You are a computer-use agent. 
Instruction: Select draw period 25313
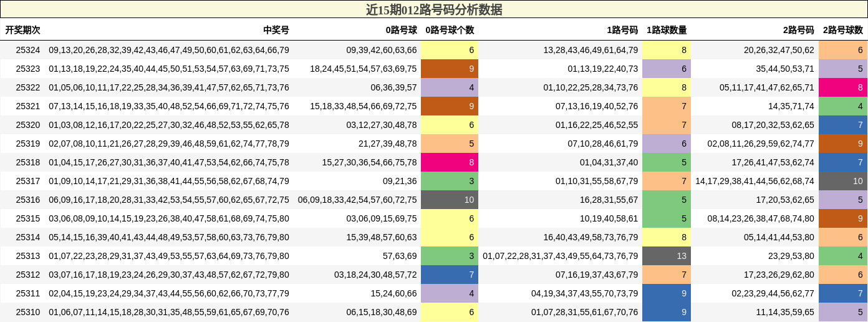click(28, 256)
